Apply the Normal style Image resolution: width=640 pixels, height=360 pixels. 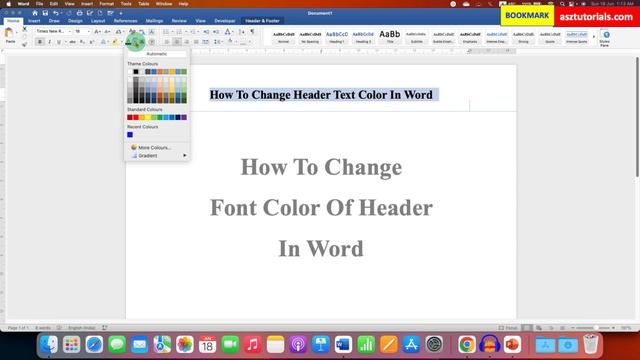284,36
